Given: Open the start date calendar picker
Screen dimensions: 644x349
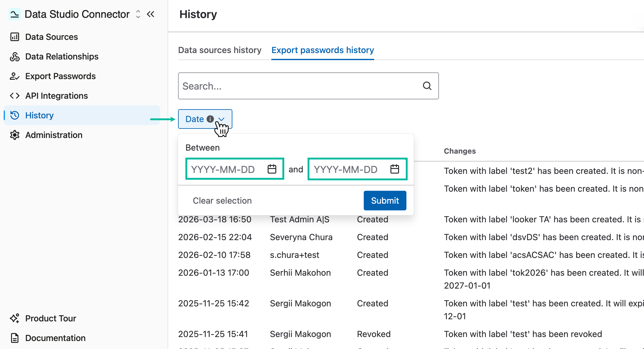Looking at the screenshot, I should point(272,169).
